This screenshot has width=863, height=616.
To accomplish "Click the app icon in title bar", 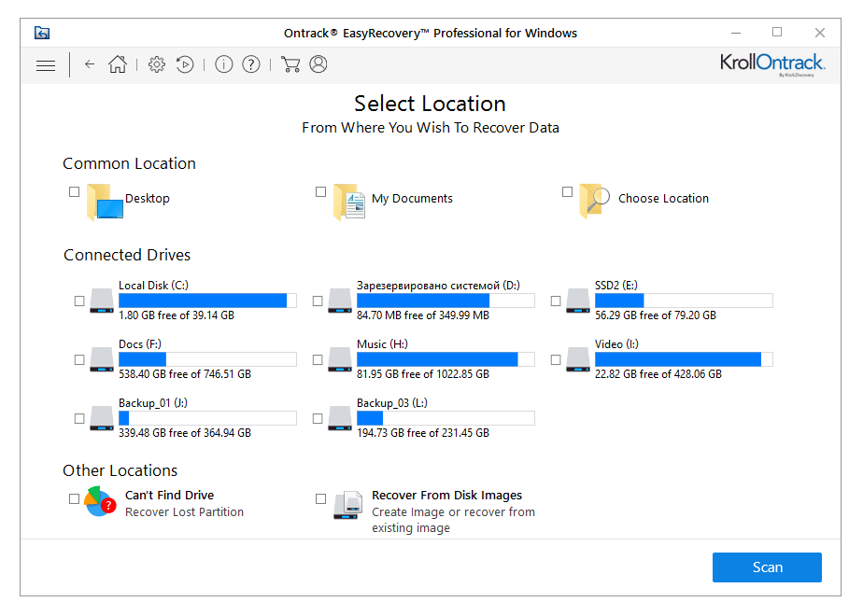I will click(x=42, y=33).
